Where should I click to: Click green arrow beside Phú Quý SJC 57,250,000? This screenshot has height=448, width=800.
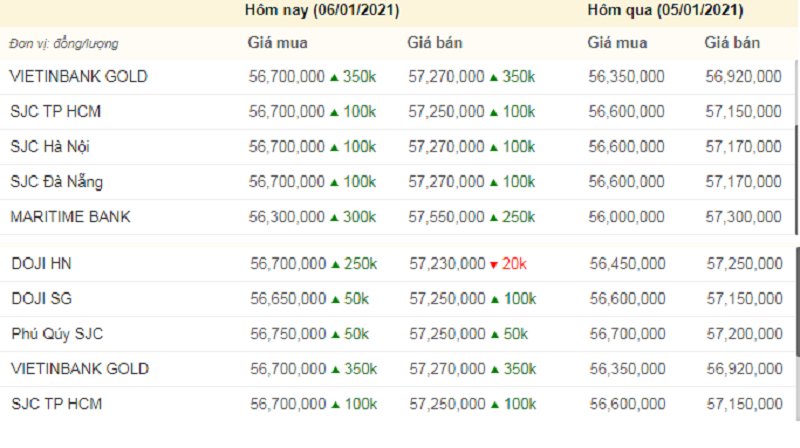click(x=494, y=335)
